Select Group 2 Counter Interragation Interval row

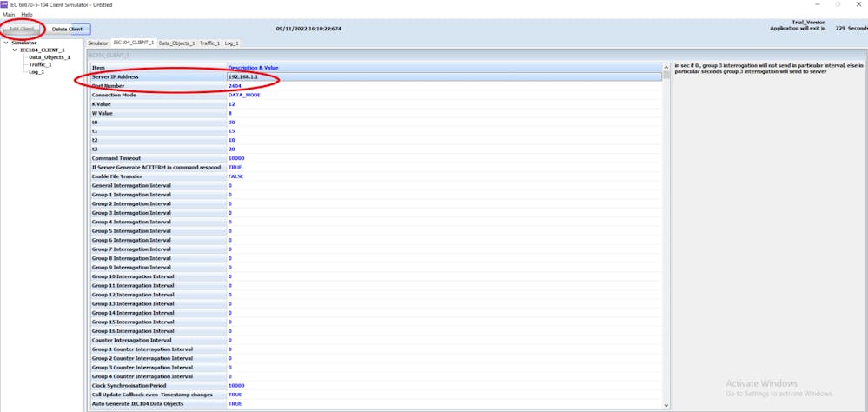[x=375, y=358]
